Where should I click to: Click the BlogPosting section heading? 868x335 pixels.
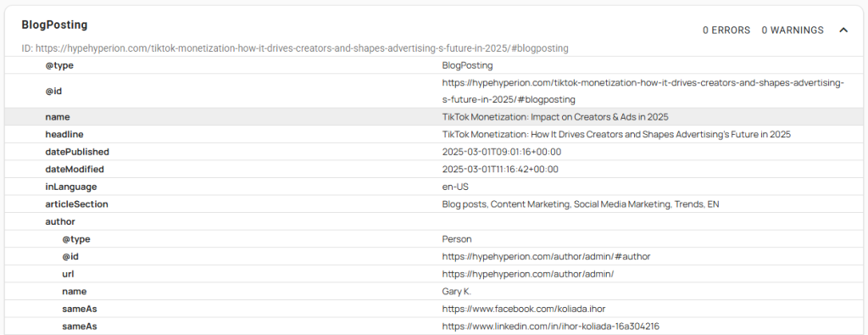point(54,25)
